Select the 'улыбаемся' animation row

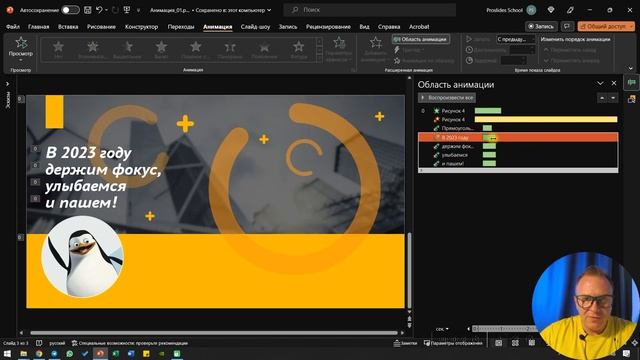(x=518, y=155)
